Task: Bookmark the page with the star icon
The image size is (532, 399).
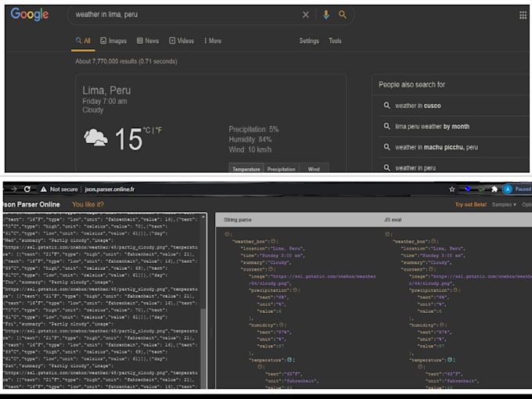Action: [x=451, y=189]
